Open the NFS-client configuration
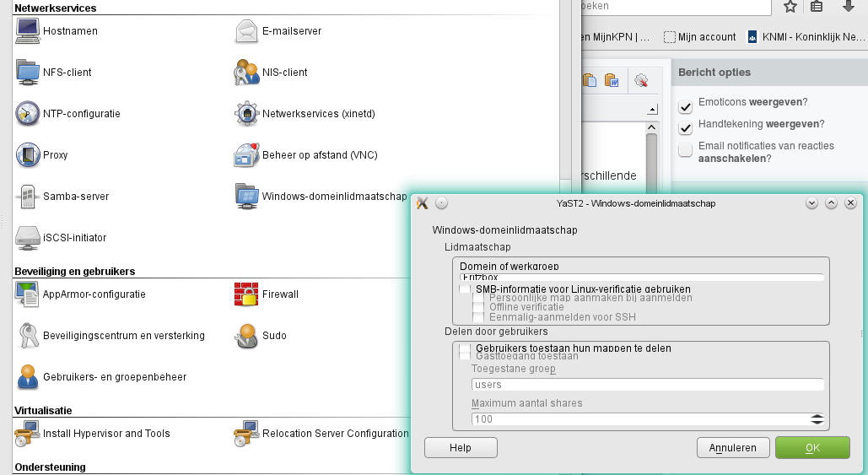The height and width of the screenshot is (475, 868). [53, 72]
